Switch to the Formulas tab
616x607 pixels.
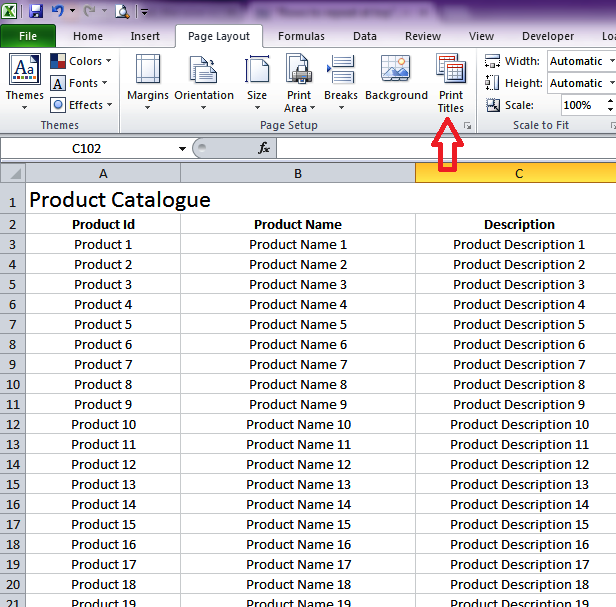coord(301,36)
